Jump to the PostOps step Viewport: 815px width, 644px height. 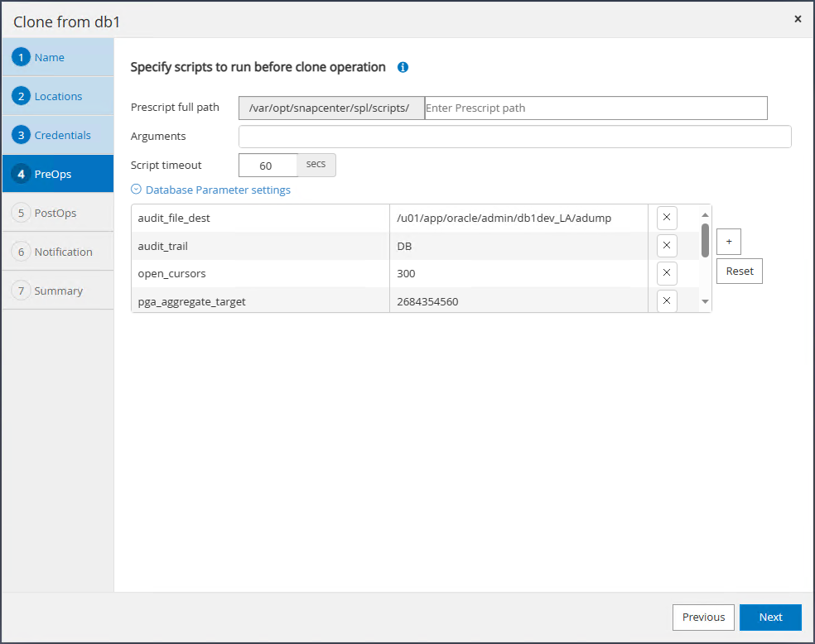coord(57,213)
